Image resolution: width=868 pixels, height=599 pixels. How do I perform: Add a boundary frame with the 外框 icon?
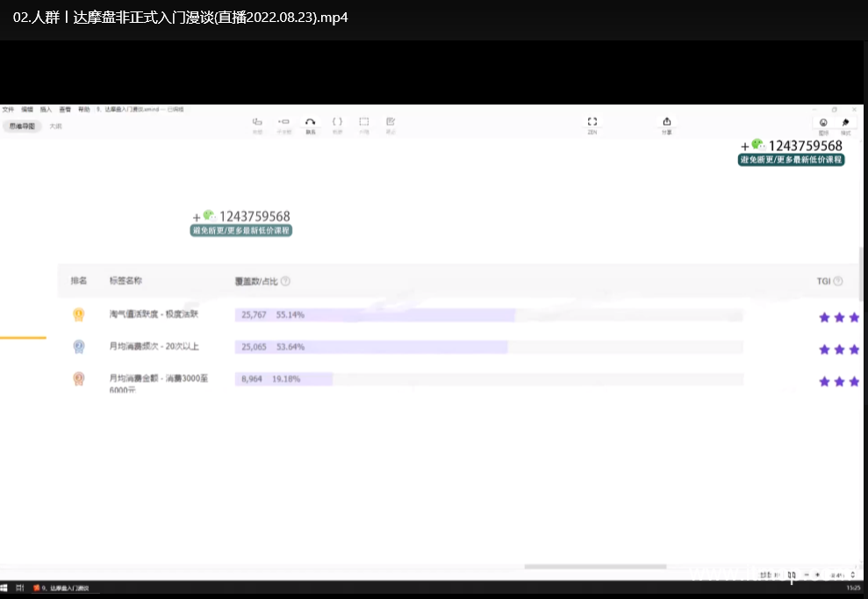pyautogui.click(x=363, y=122)
